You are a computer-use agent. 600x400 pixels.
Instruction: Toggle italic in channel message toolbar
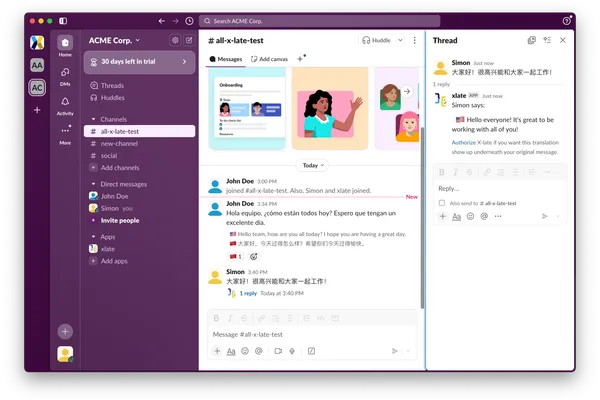pyautogui.click(x=230, y=318)
